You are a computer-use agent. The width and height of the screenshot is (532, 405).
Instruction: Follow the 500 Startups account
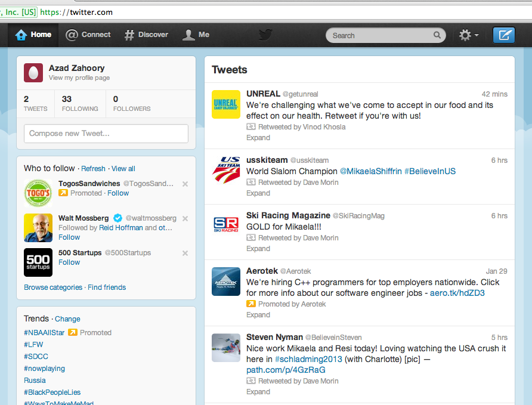point(69,262)
